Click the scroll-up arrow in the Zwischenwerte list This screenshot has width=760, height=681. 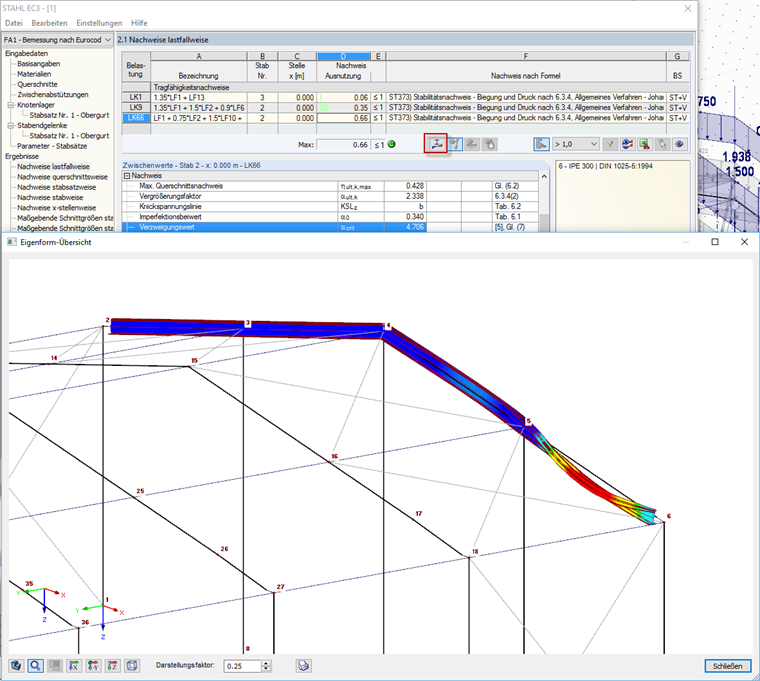[x=544, y=176]
